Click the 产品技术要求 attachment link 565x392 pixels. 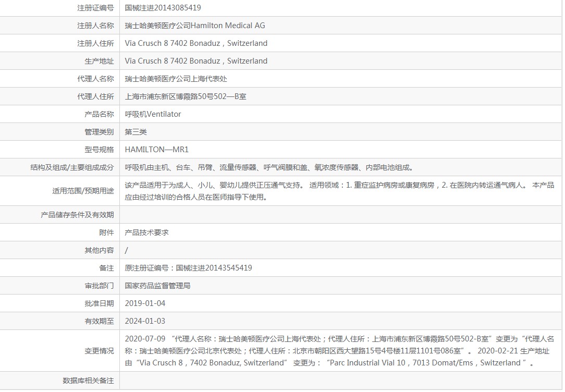(146, 232)
